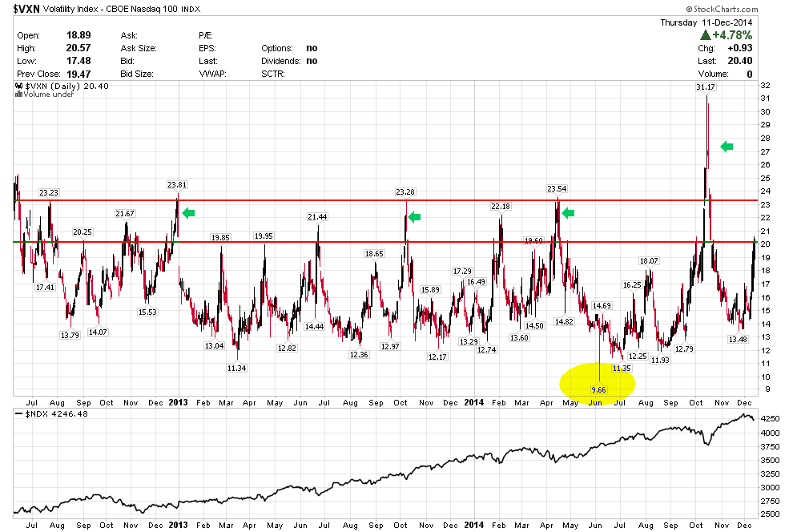Click the Volume undef legend text
This screenshot has height=532, width=793.
49,94
